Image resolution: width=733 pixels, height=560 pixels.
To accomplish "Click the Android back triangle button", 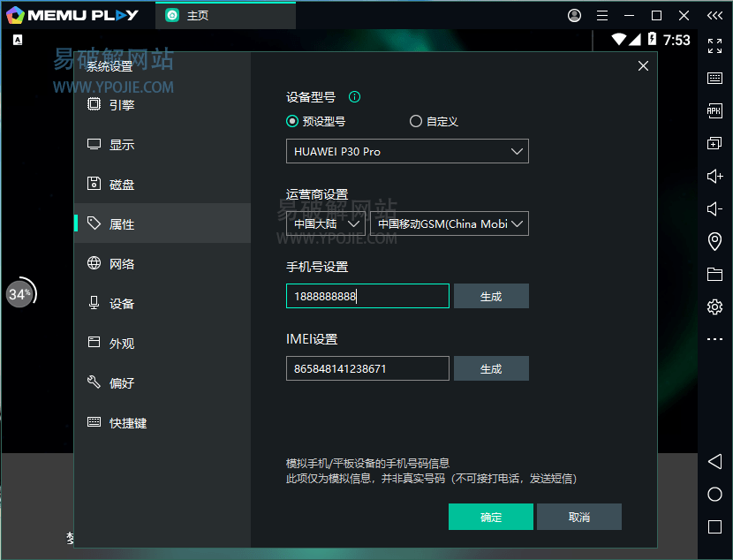I will (x=714, y=462).
